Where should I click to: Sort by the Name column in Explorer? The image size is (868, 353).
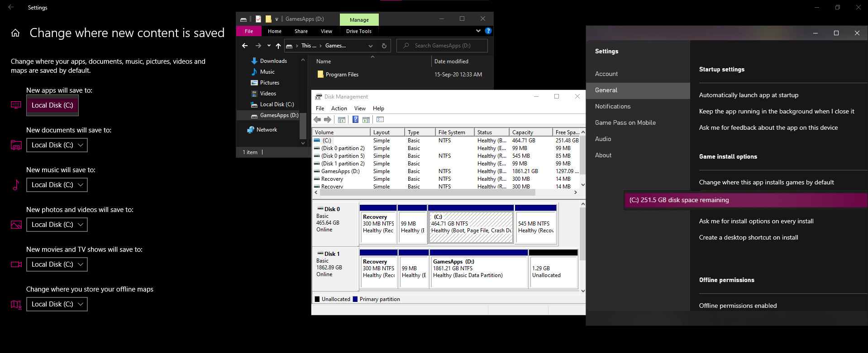(324, 61)
